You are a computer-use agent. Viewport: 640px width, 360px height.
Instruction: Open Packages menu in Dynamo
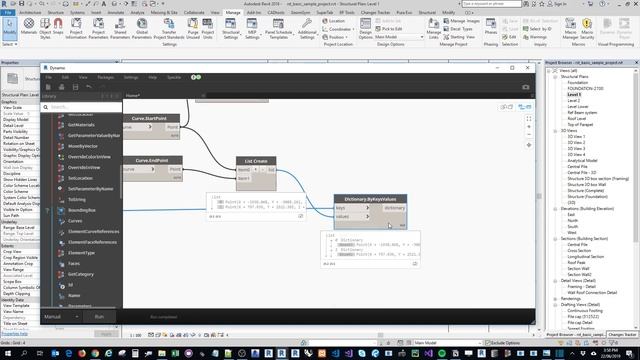[x=105, y=78]
